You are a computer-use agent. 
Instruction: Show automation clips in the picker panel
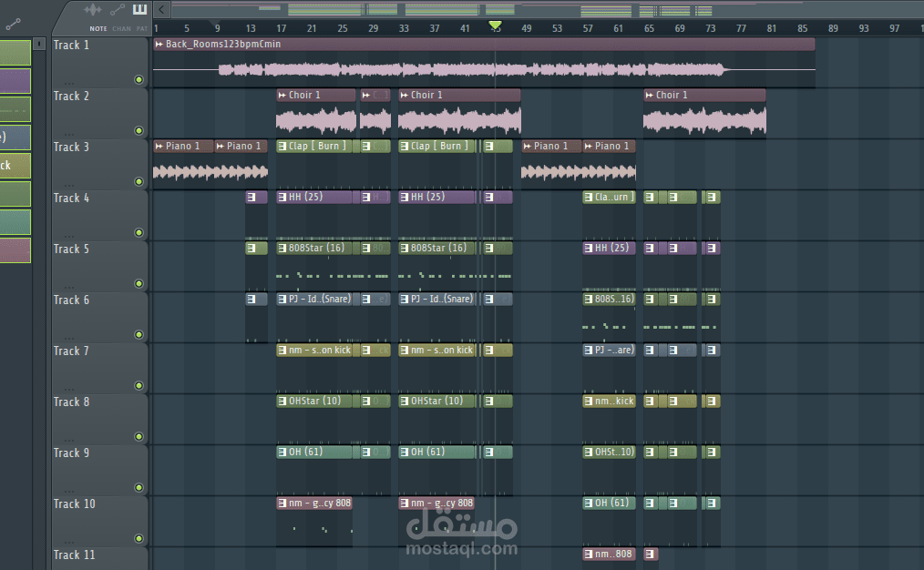(x=118, y=9)
